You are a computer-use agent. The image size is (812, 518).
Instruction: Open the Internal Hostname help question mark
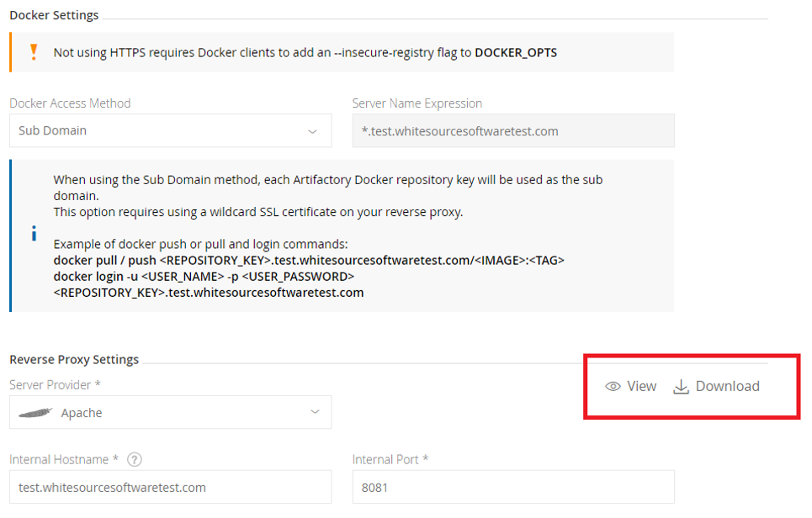[x=134, y=460]
